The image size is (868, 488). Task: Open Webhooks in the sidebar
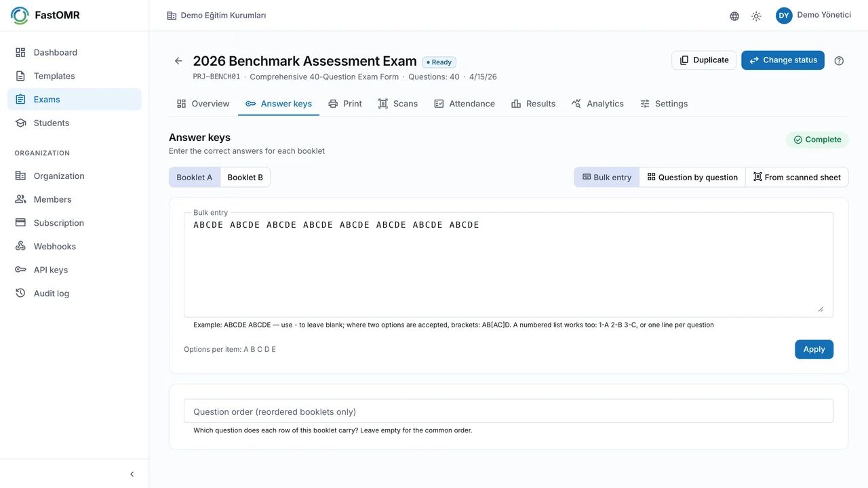pos(75,246)
